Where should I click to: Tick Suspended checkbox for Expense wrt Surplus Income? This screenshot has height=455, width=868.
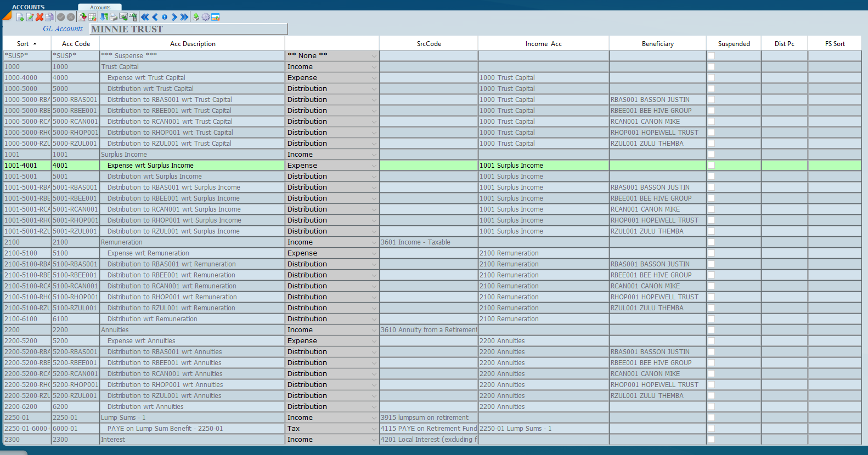click(x=711, y=166)
